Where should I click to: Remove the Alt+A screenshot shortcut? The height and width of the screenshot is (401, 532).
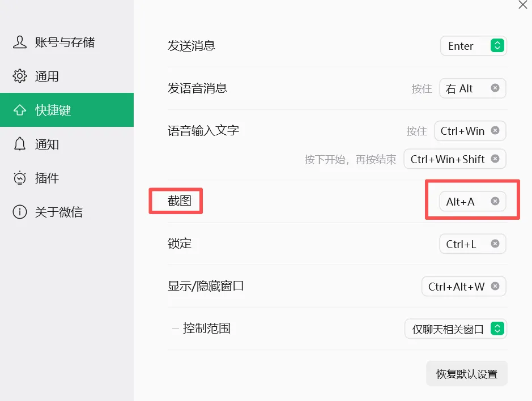pos(495,202)
